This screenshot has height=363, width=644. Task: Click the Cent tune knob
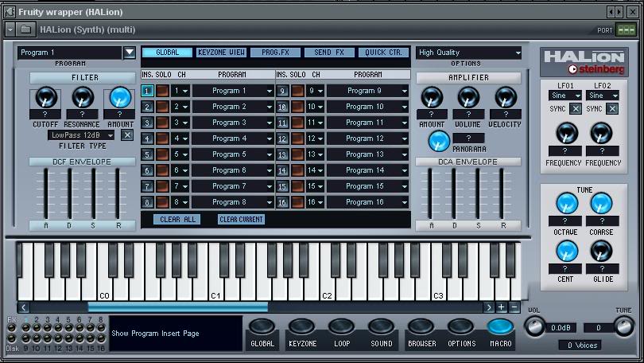click(x=567, y=252)
